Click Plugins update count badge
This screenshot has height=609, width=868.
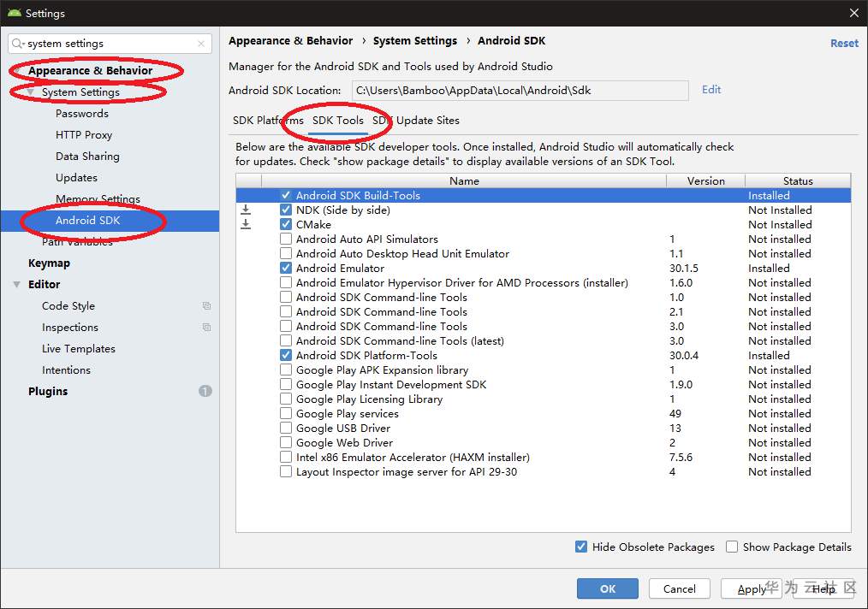pos(205,391)
